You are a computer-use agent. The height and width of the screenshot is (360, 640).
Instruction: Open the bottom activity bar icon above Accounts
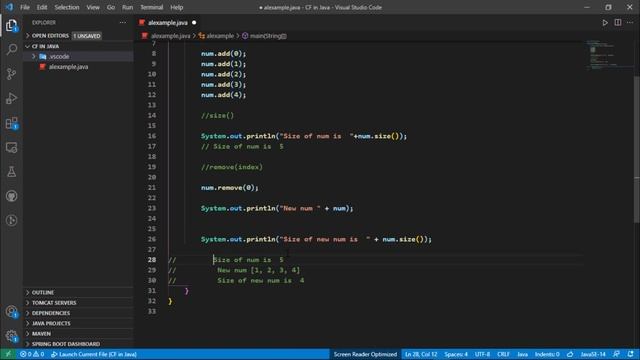(x=11, y=220)
